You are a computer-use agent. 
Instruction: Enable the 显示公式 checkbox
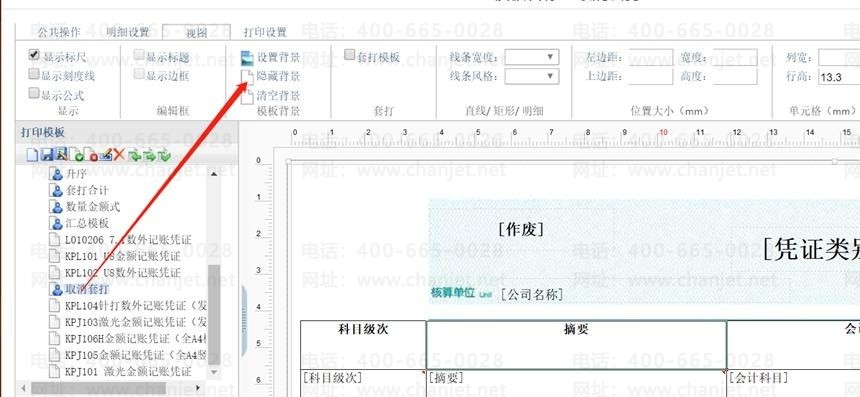pos(35,93)
